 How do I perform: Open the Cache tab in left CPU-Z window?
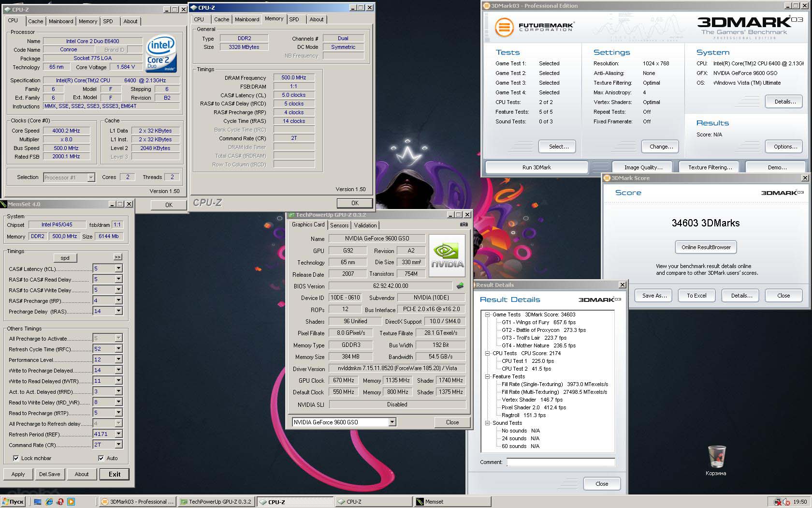[36, 21]
